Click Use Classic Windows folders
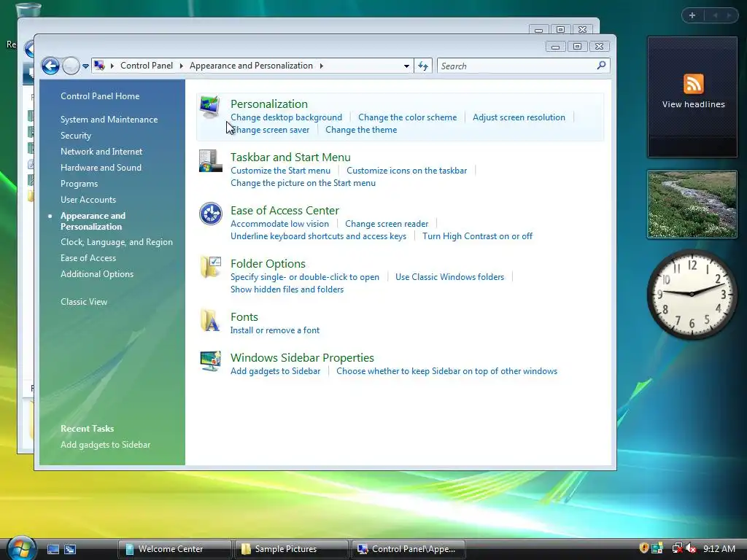Screen dimensions: 747x560 449,277
